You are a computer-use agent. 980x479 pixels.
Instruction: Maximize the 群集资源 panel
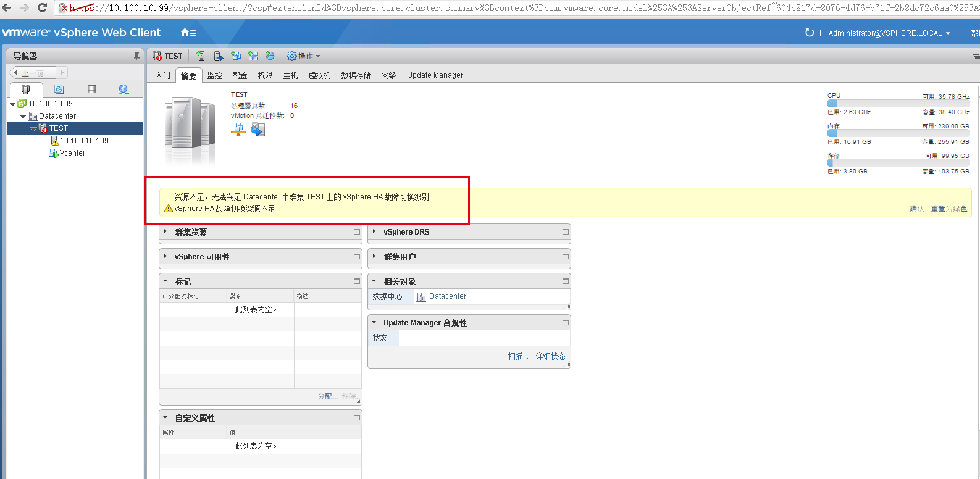(356, 232)
